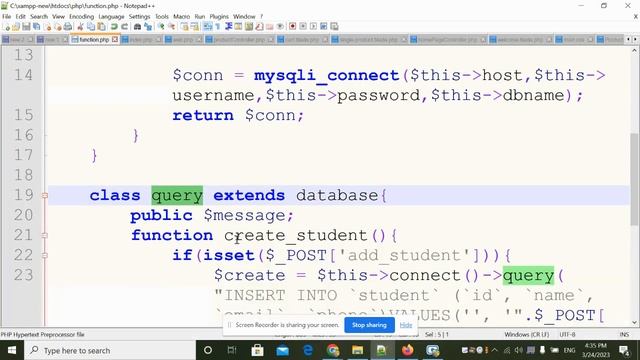
Task: Toggle synchronize vertical scrolling icon
Action: pos(185,27)
